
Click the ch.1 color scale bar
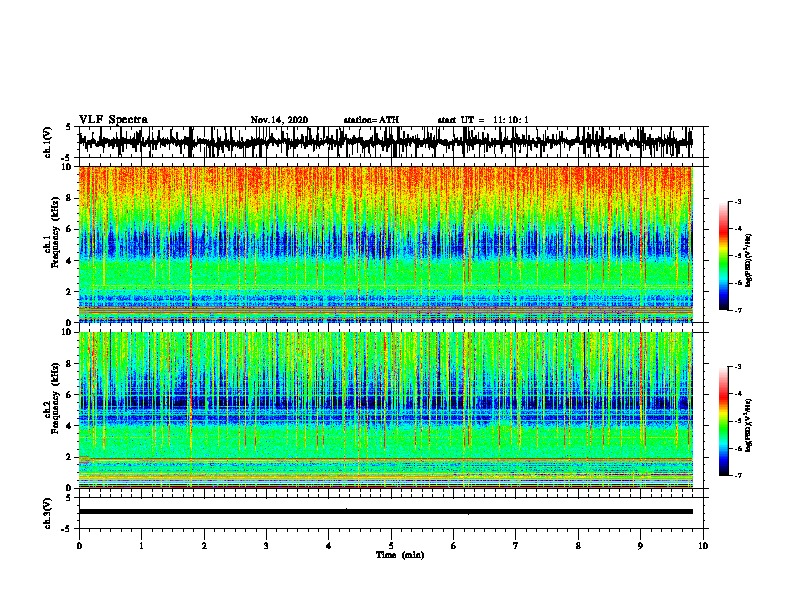coord(724,256)
